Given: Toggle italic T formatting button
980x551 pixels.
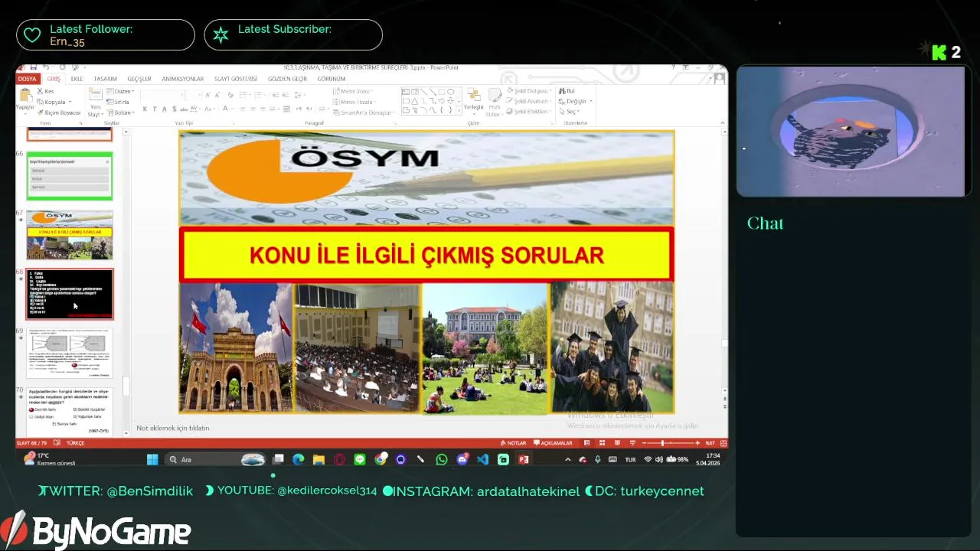Looking at the screenshot, I should pos(155,109).
